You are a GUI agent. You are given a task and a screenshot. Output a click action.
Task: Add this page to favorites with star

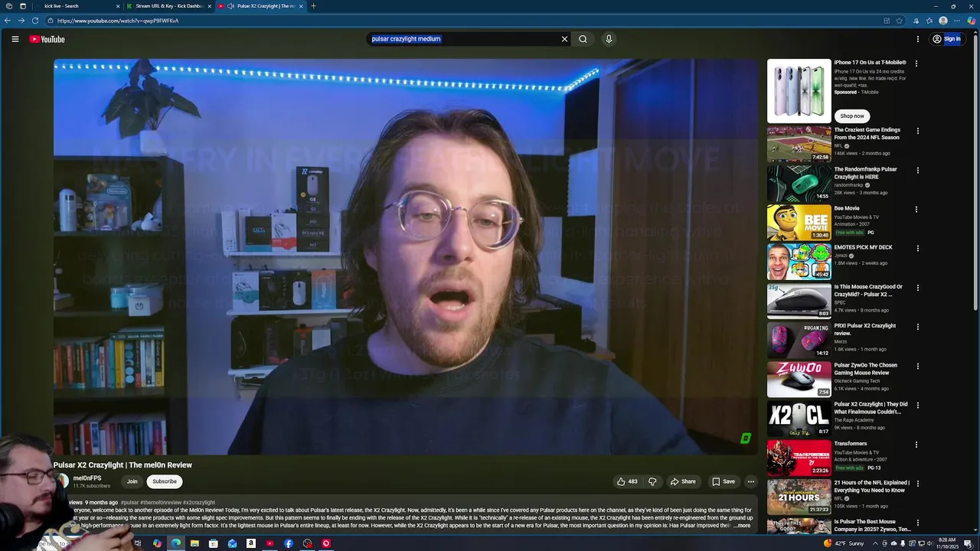click(x=900, y=21)
